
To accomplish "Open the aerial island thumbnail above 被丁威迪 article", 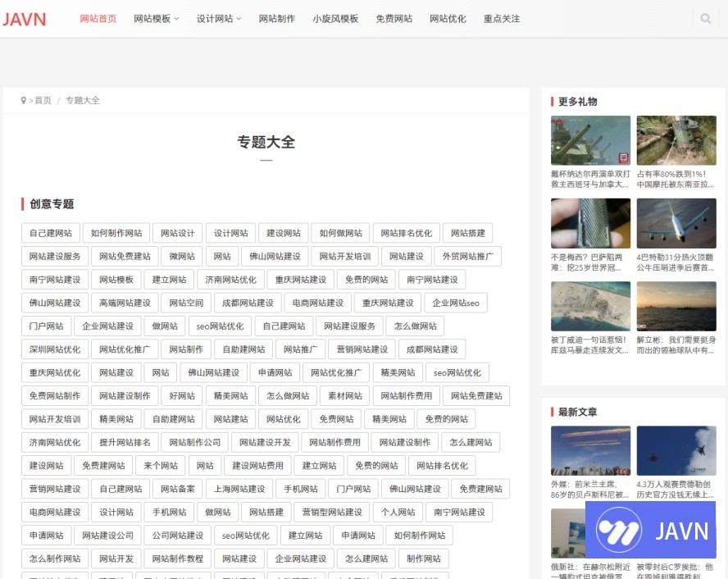I will [x=590, y=306].
